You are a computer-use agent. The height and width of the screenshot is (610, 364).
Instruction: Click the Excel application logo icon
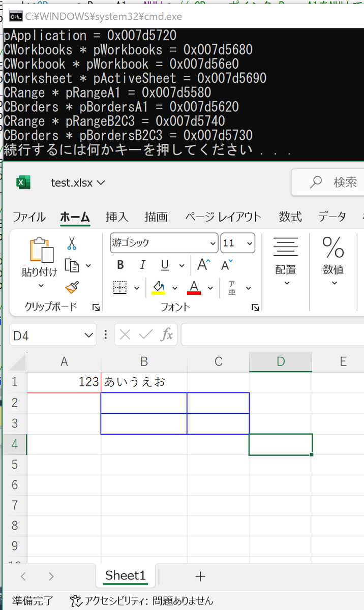point(23,182)
